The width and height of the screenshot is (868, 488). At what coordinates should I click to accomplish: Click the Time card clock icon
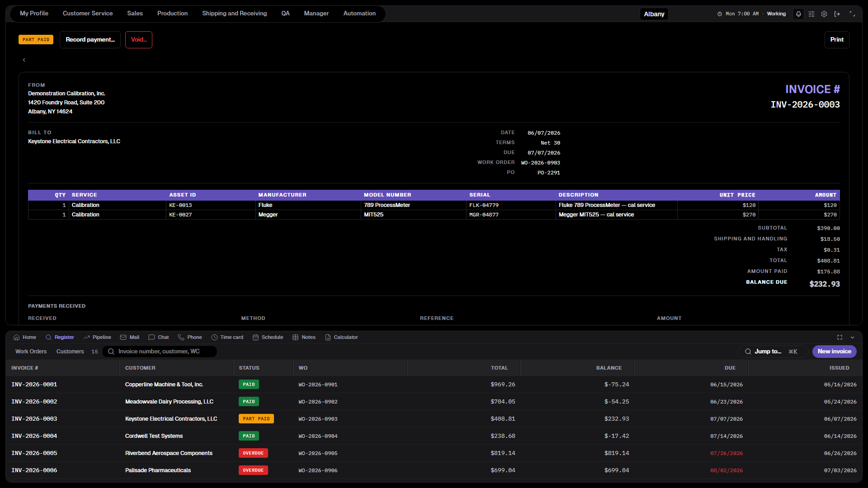pos(214,338)
